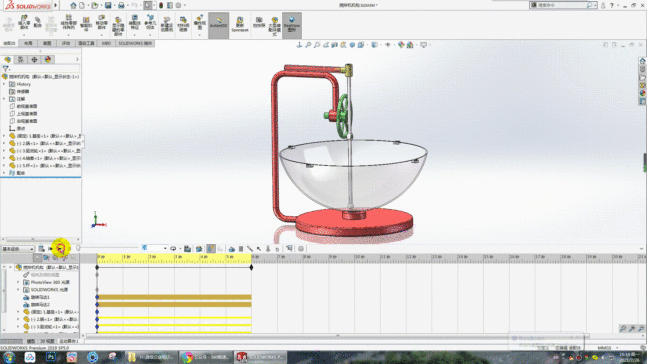Click the Rebuild traffic-light icon
Screen dimensions: 647x364
pos(161,5)
